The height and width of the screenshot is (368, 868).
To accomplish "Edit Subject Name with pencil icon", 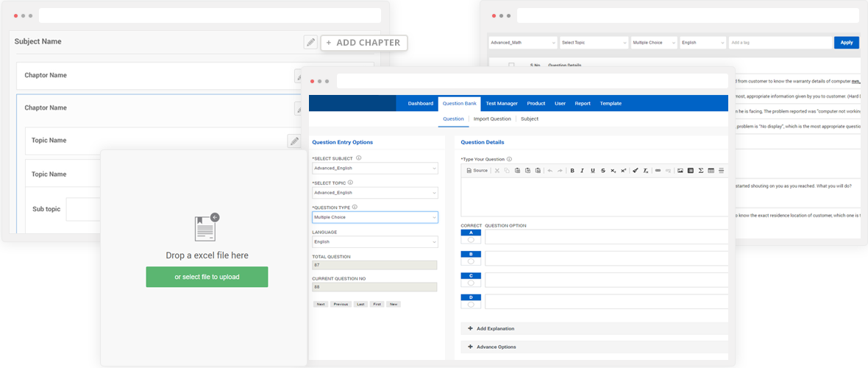I will tap(310, 43).
